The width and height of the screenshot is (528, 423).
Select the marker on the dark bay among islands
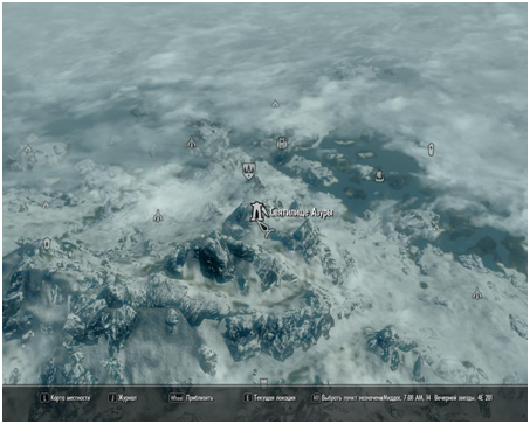[380, 175]
